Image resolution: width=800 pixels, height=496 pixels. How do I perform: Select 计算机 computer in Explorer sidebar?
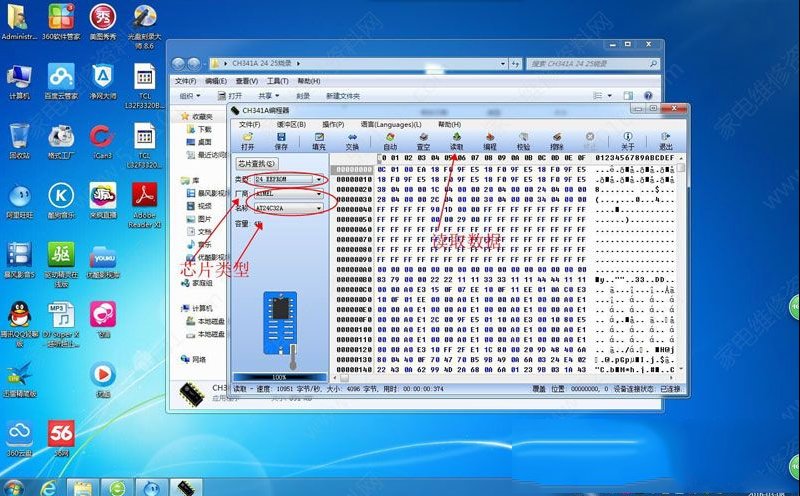pos(197,309)
